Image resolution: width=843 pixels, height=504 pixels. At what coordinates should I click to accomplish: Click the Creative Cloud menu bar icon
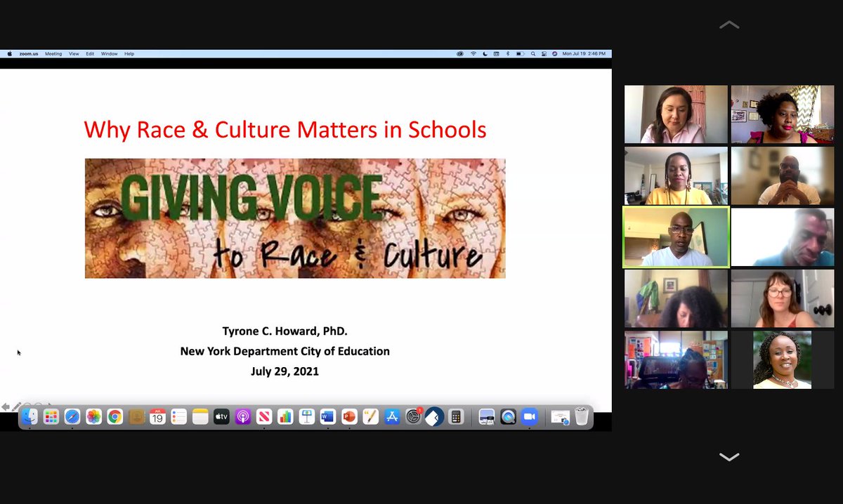(x=460, y=53)
